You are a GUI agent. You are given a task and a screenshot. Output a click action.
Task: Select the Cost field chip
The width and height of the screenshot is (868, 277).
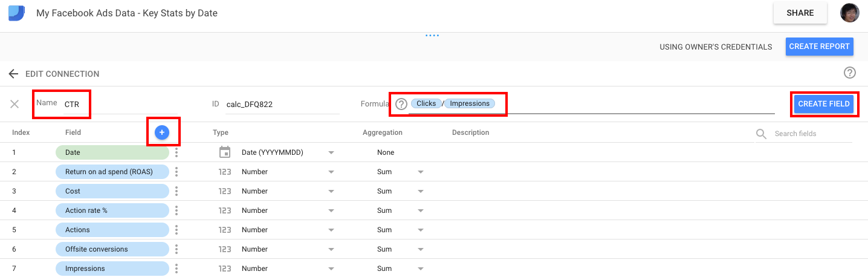(112, 191)
